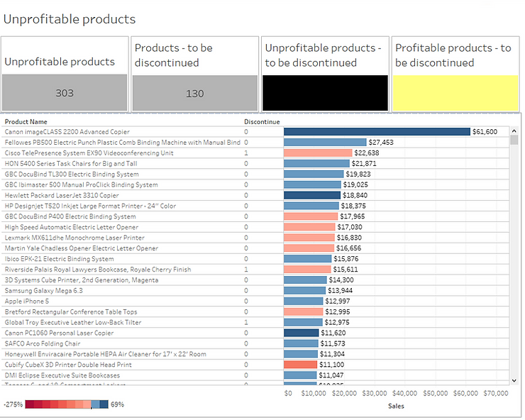This screenshot has width=525, height=420.
Task: Click the vertical scrollbar thumb of the list
Action: pos(514,140)
